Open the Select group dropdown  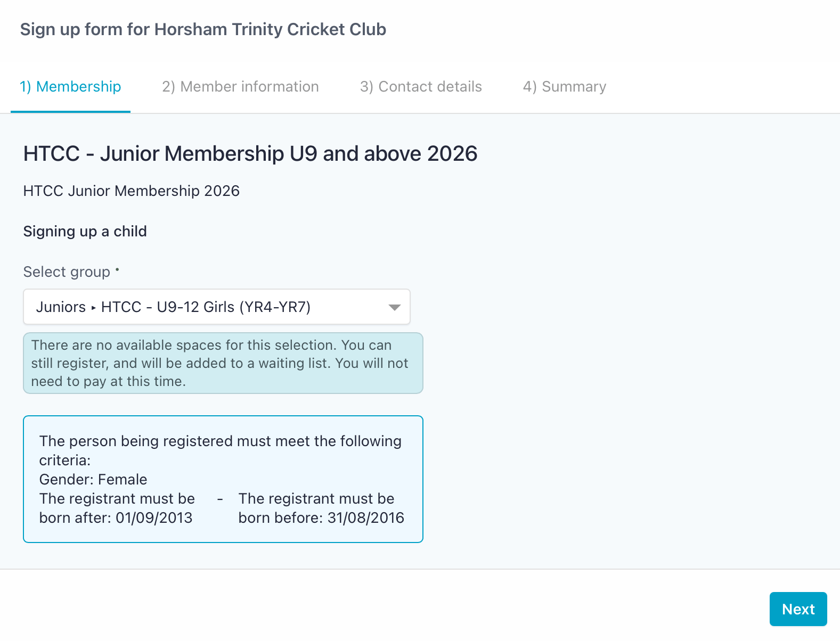click(x=216, y=307)
